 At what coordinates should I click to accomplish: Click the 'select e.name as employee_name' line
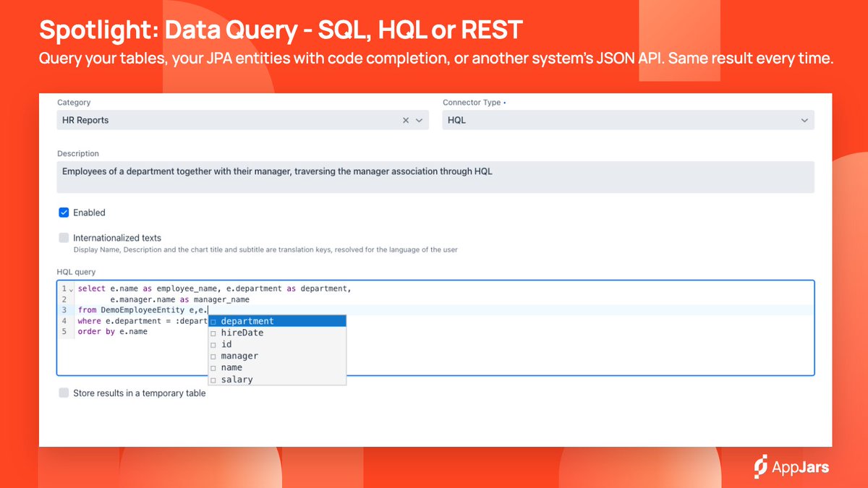click(214, 288)
